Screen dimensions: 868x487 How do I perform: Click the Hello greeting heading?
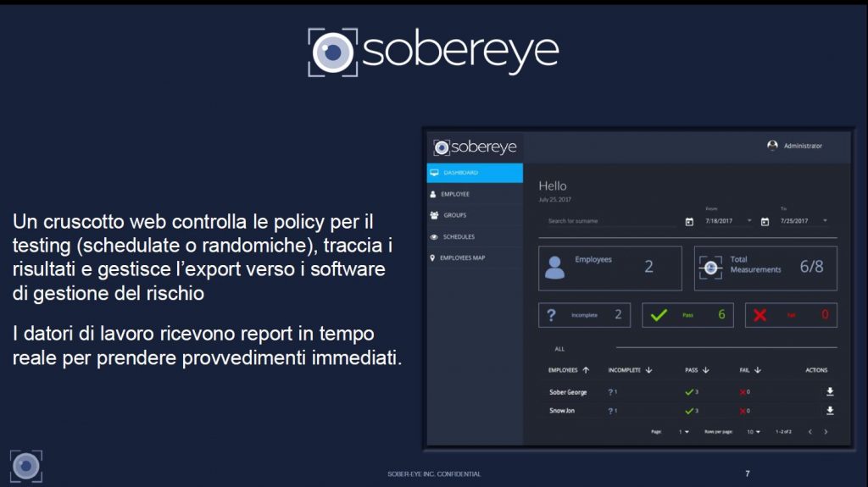553,186
